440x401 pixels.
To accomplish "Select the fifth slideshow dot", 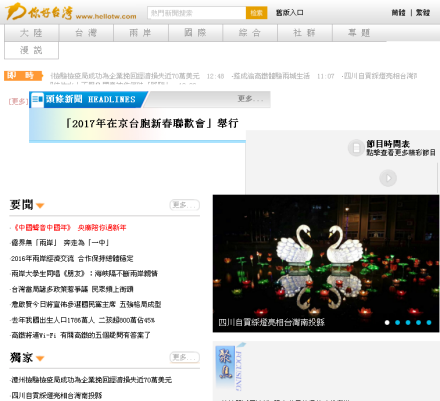I will (429, 322).
